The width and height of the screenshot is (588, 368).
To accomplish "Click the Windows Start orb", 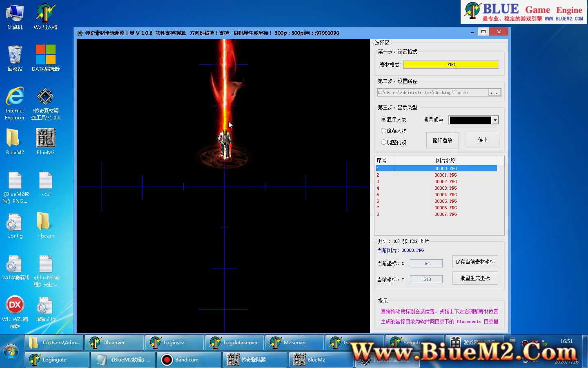I will tap(11, 352).
